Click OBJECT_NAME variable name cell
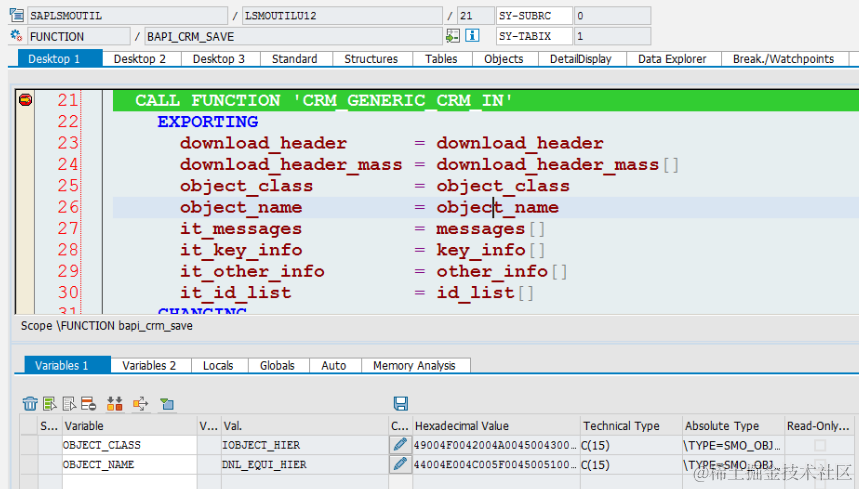The width and height of the screenshot is (859, 489). coord(129,464)
